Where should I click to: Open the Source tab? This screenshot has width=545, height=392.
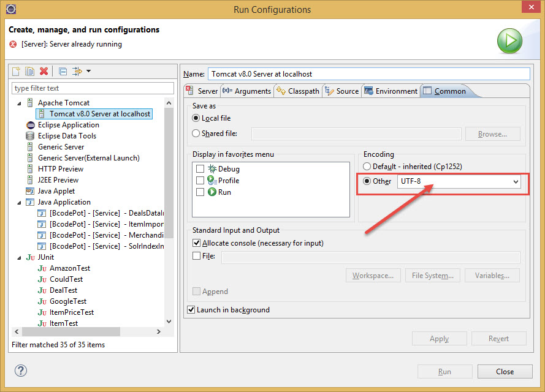click(342, 91)
